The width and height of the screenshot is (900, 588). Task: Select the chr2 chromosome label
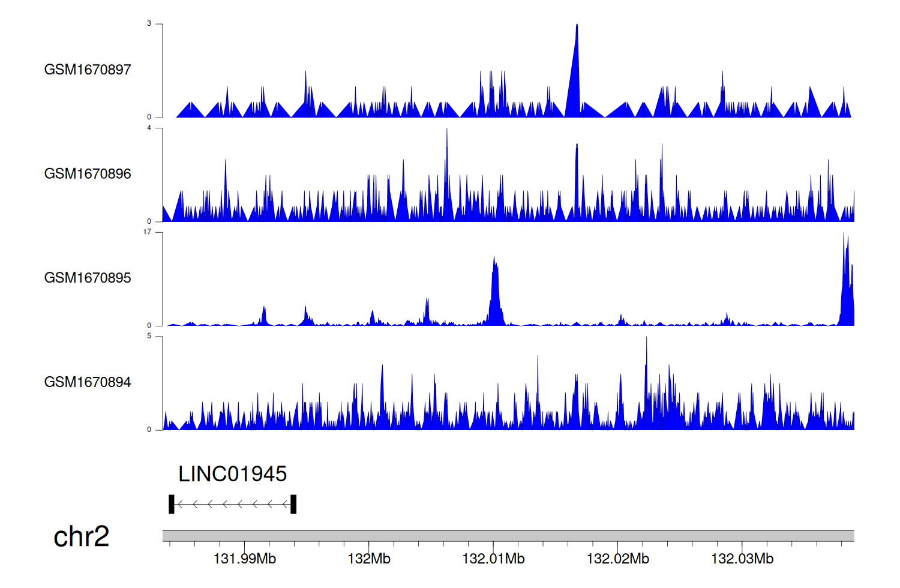(x=81, y=536)
